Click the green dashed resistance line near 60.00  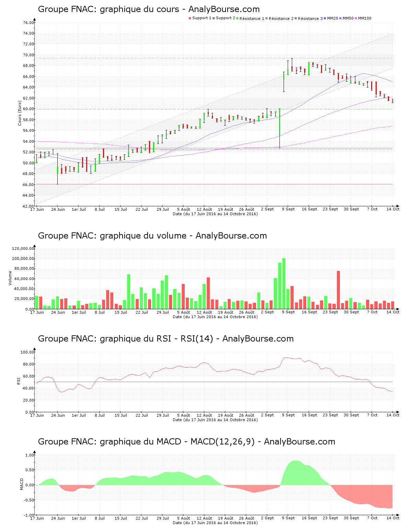click(x=215, y=109)
